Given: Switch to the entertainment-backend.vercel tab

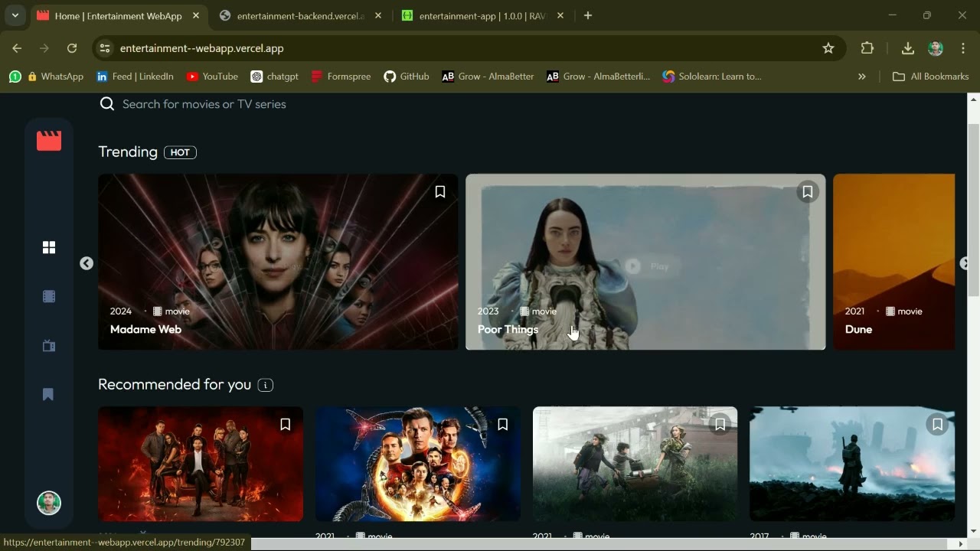Looking at the screenshot, I should [300, 16].
